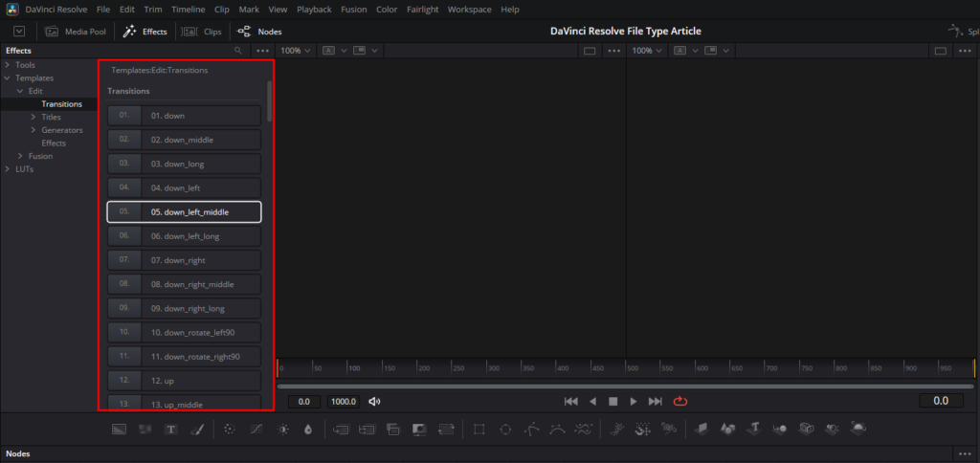The width and height of the screenshot is (980, 463).
Task: Add a Camera 3D node
Action: pos(807,429)
